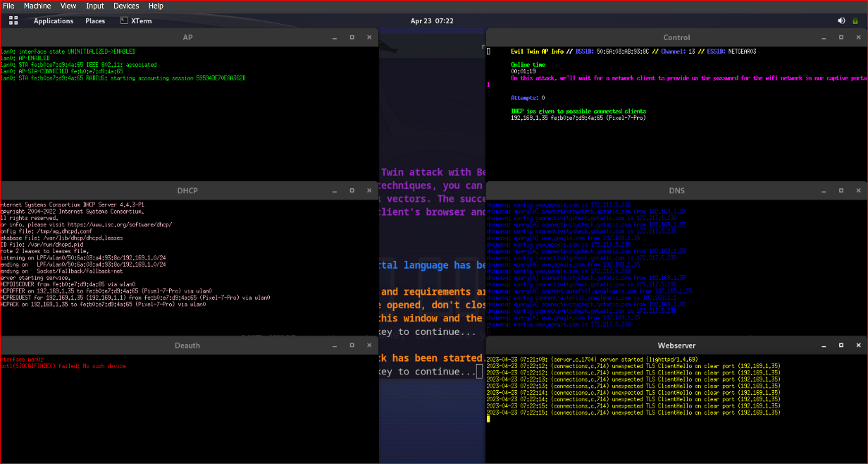Click the 'No such device' error line

pyautogui.click(x=63, y=366)
